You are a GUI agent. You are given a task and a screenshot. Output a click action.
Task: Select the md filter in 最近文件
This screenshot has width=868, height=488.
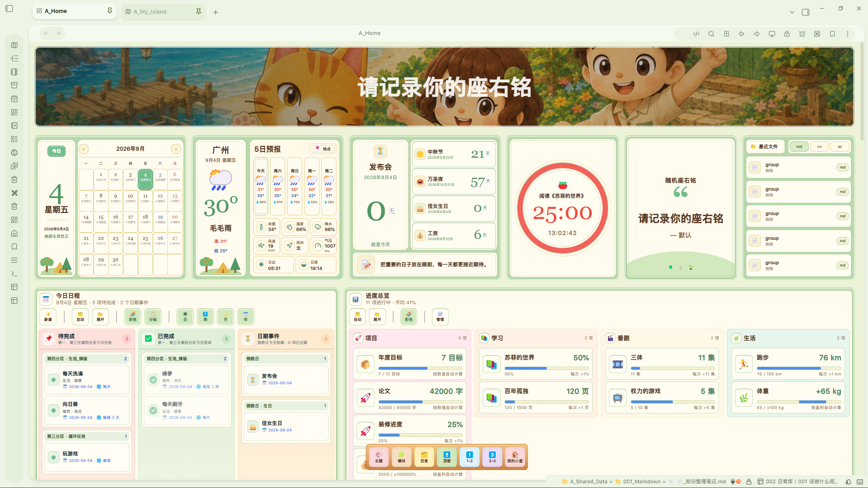point(799,147)
